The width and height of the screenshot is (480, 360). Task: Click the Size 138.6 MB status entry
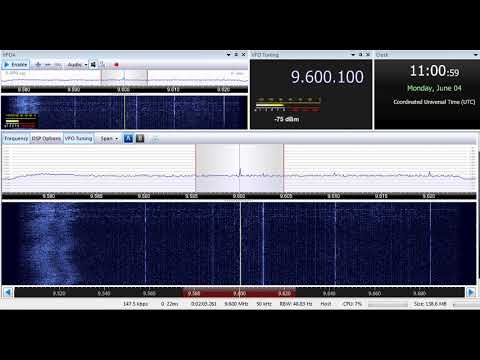[x=430, y=304]
